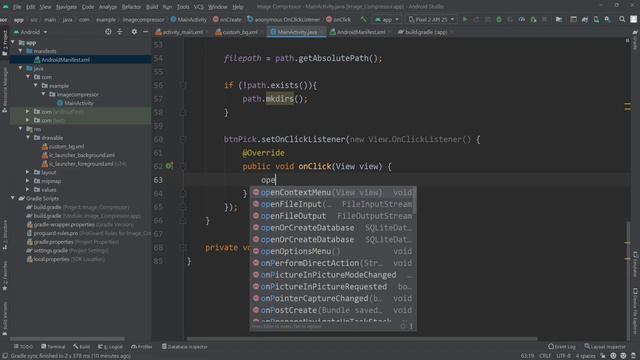640x360 pixels.
Task: Click the CRLF line separator status entry
Action: (545, 356)
